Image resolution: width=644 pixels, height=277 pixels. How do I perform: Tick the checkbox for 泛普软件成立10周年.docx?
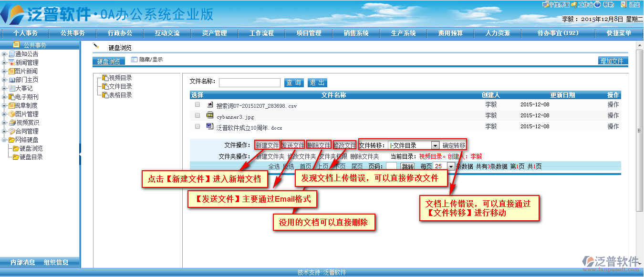pos(197,126)
